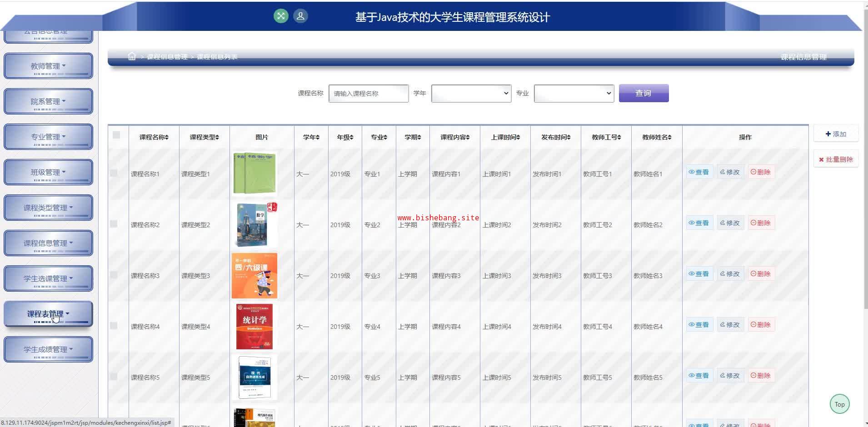Sort table by 教师工号 column

606,137
